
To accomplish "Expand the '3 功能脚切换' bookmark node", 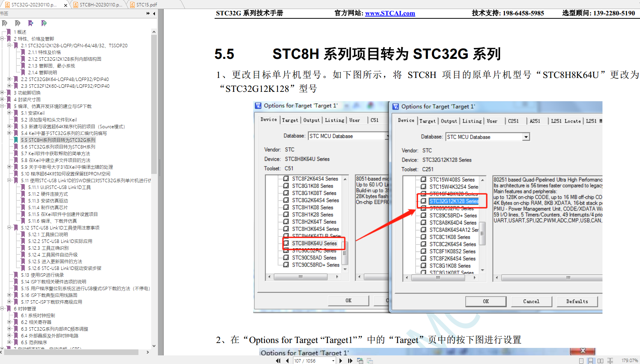I will coord(2,93).
